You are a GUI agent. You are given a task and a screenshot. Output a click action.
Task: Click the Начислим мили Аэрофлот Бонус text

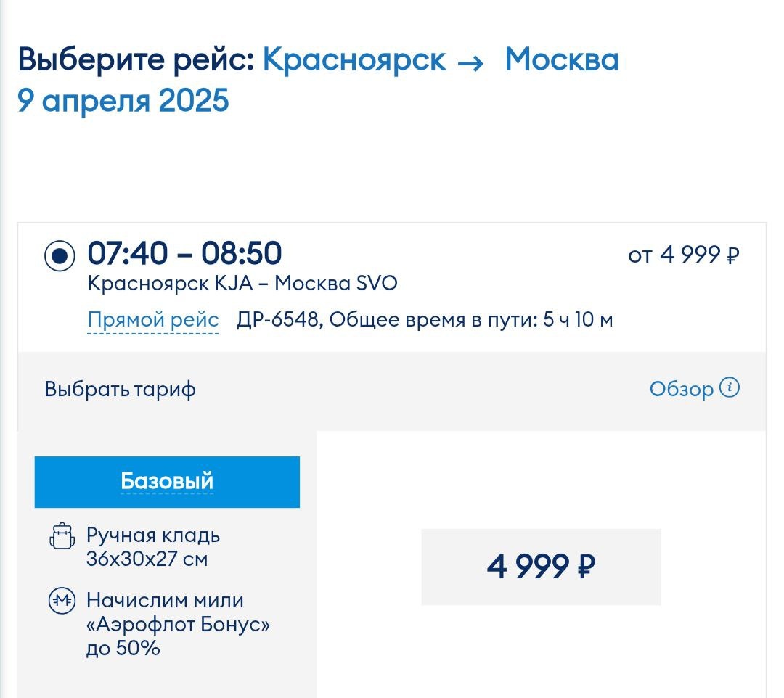click(x=178, y=624)
